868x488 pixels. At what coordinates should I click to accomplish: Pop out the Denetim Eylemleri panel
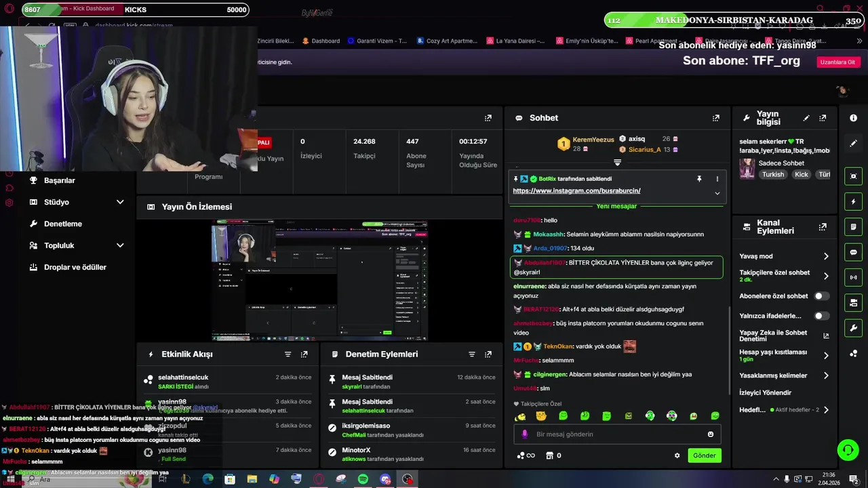coord(488,354)
